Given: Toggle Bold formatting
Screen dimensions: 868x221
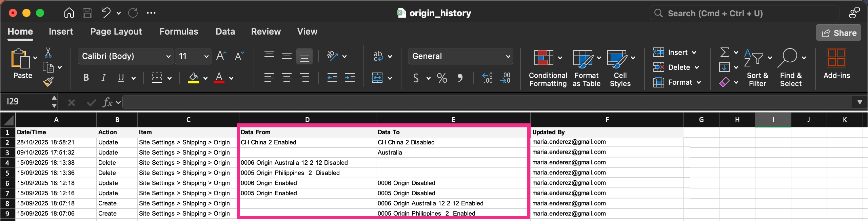Looking at the screenshot, I should point(86,78).
